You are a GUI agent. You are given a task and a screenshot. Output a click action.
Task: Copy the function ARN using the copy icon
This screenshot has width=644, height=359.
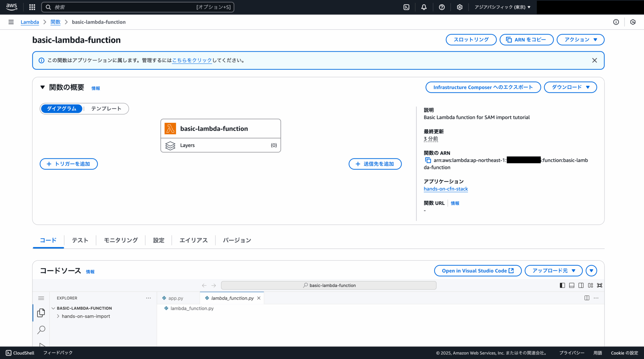[x=428, y=160]
